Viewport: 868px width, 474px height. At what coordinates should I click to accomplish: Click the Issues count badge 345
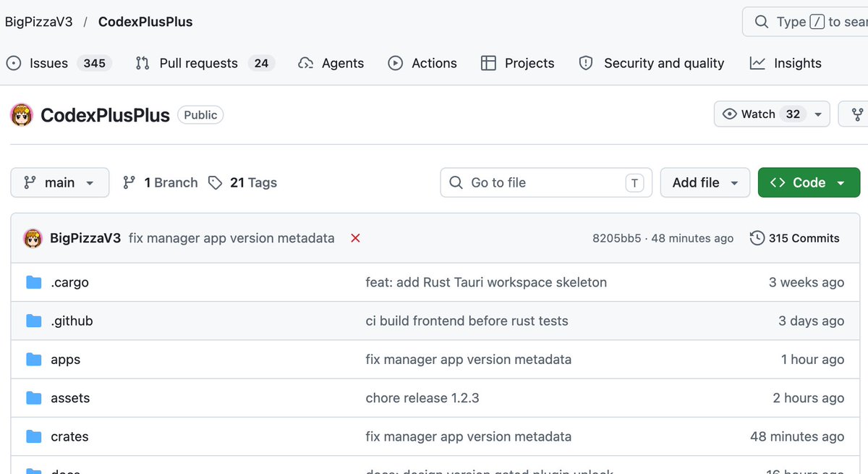pos(94,63)
